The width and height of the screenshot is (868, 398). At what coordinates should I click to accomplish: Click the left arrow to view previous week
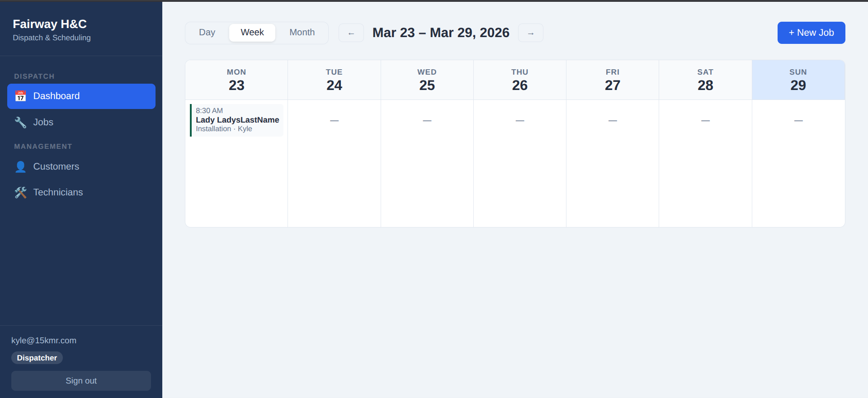[351, 33]
